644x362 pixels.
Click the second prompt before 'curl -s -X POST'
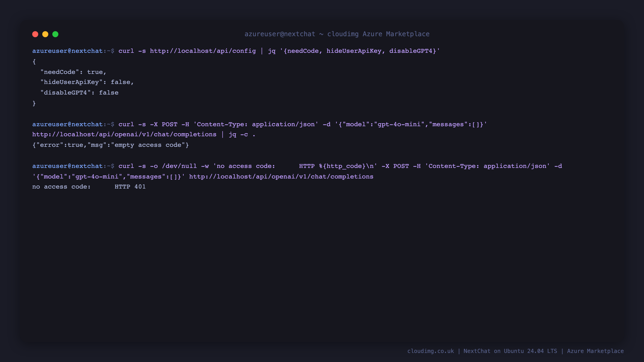(73, 124)
